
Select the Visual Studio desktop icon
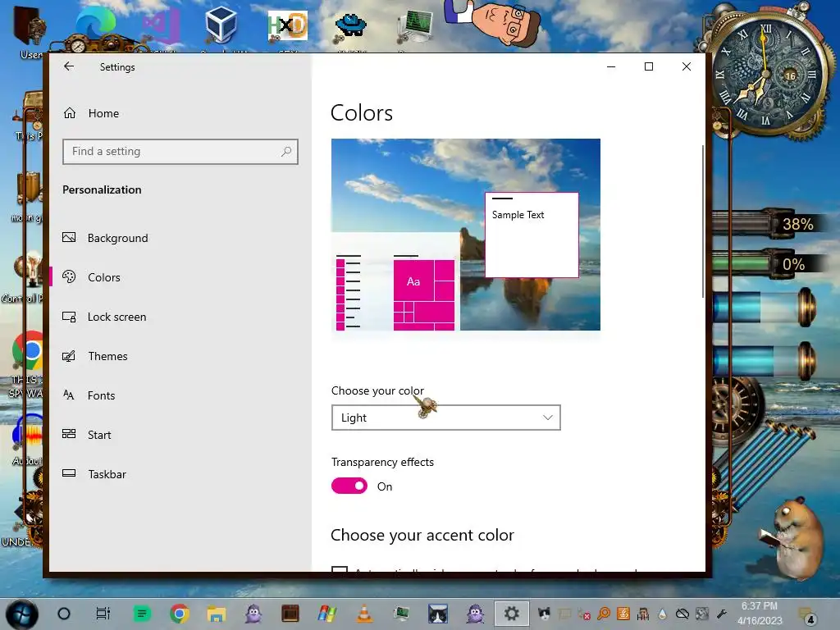(x=162, y=27)
